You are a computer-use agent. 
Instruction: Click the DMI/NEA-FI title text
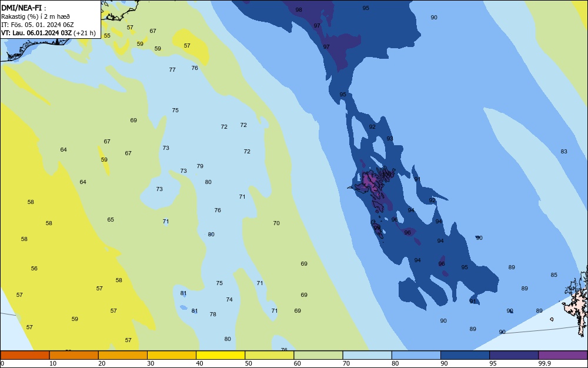pyautogui.click(x=24, y=8)
